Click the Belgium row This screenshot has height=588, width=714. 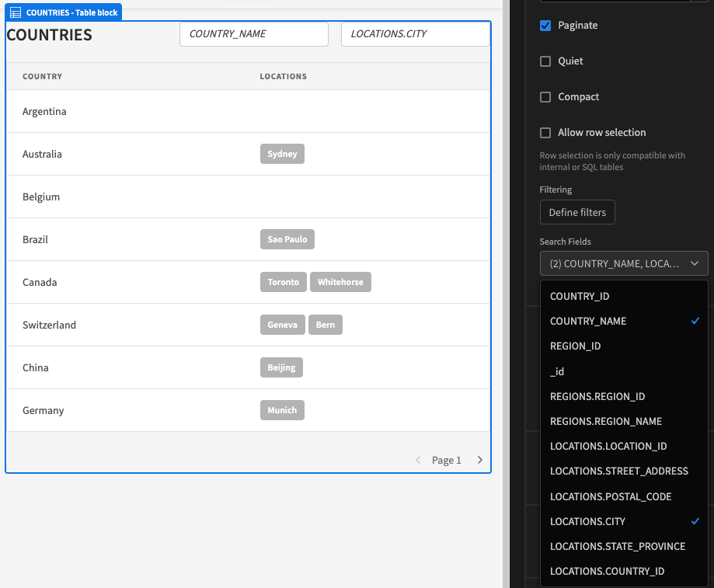tap(248, 197)
